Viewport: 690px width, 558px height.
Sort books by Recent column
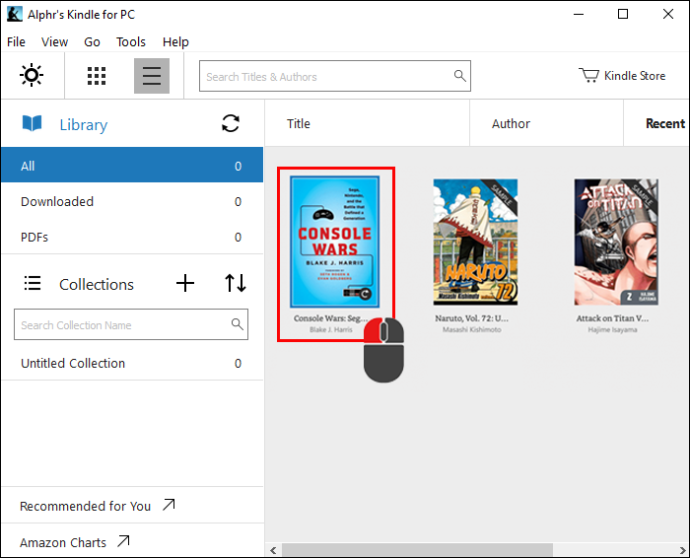pyautogui.click(x=657, y=124)
